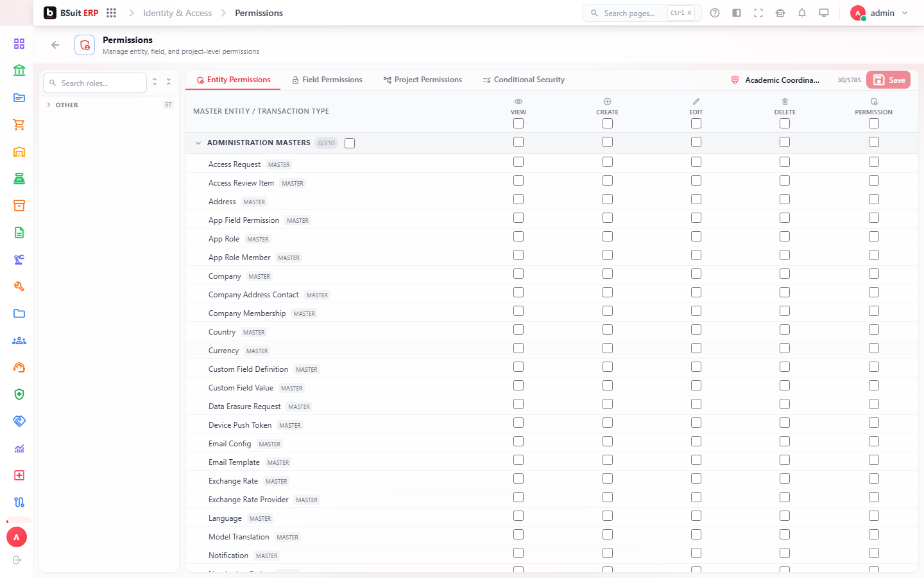This screenshot has width=924, height=578.
Task: Open the dashboard grid icon in sidebar
Action: coord(19,44)
